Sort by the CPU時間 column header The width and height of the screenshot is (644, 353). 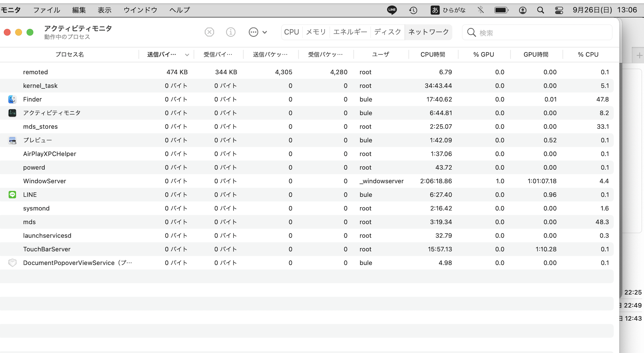coord(433,55)
